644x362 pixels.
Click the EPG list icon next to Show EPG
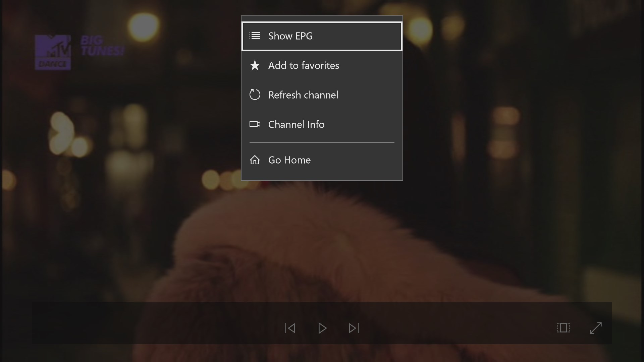pyautogui.click(x=255, y=36)
